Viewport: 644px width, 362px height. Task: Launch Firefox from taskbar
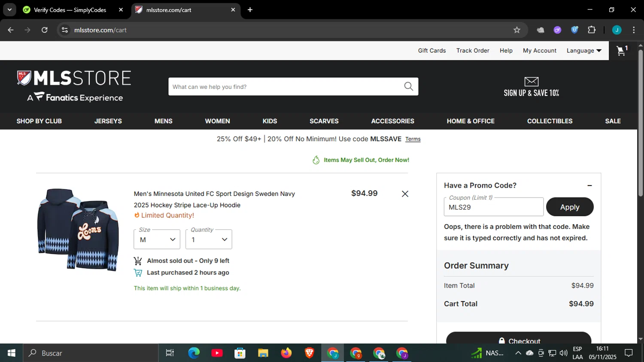click(286, 353)
